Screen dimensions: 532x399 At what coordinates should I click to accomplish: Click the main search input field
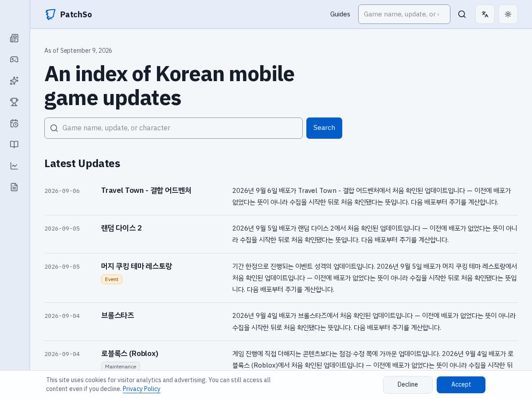coord(173,128)
